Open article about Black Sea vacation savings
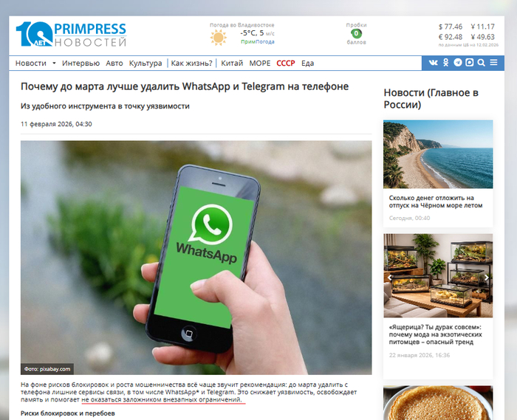The width and height of the screenshot is (517, 420). tap(436, 202)
